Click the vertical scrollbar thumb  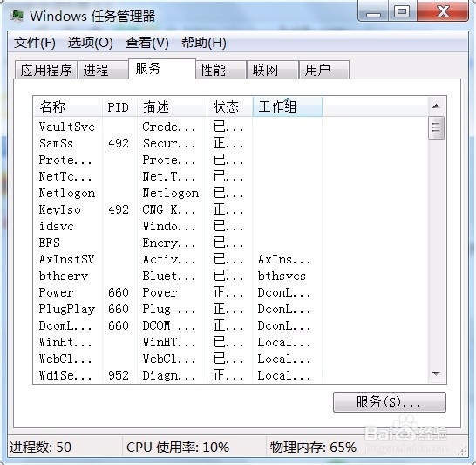tap(436, 127)
